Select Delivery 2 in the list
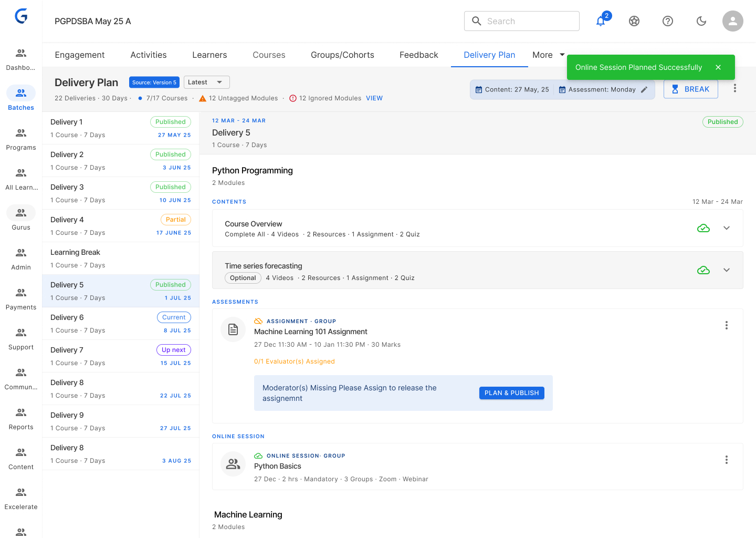Image resolution: width=756 pixels, height=538 pixels. (x=121, y=161)
